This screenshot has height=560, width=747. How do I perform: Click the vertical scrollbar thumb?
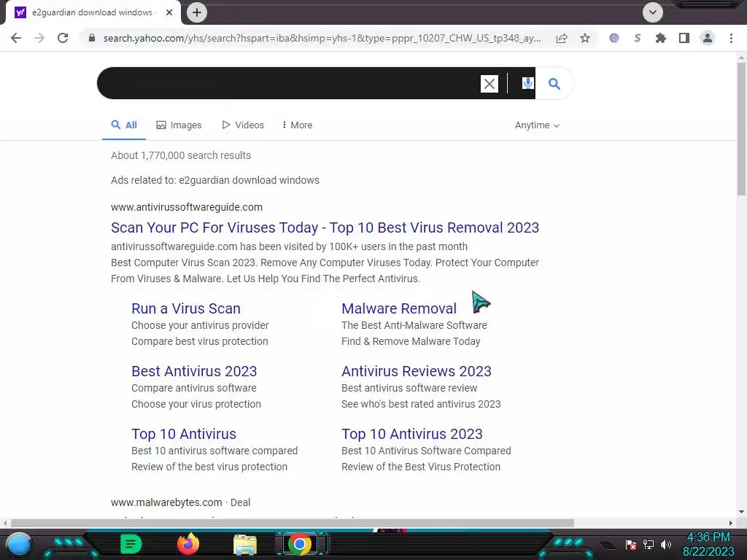pyautogui.click(x=741, y=128)
